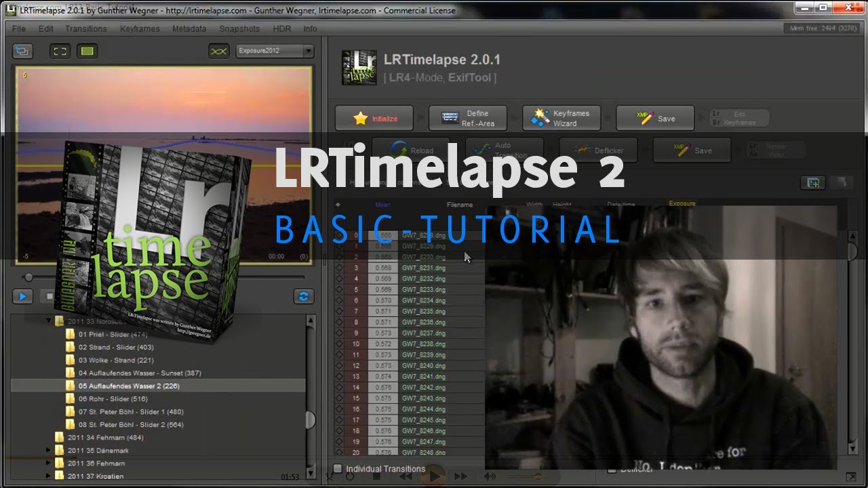The width and height of the screenshot is (868, 488).
Task: Toggle keyframe diamond on row 3
Action: tap(338, 268)
